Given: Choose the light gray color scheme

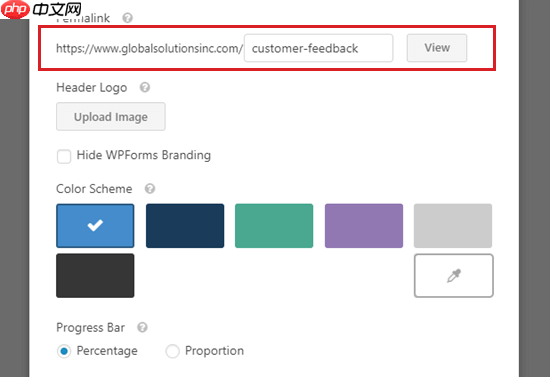Looking at the screenshot, I should (x=453, y=226).
